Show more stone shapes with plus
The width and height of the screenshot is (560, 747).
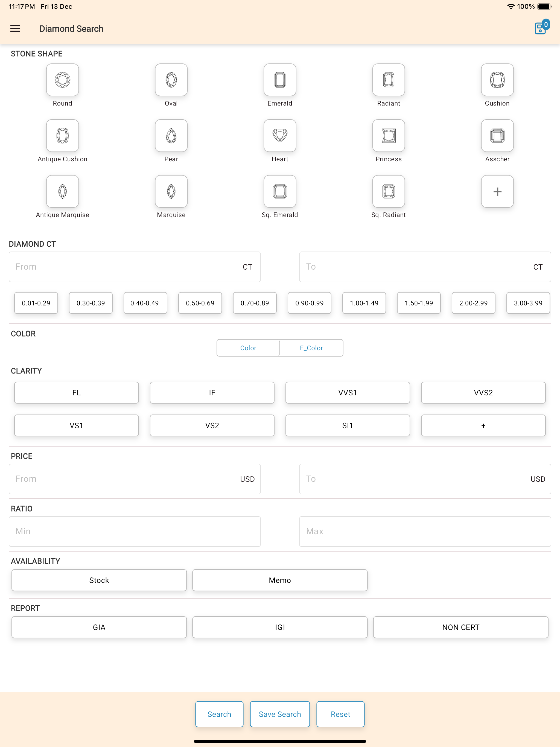pyautogui.click(x=497, y=191)
